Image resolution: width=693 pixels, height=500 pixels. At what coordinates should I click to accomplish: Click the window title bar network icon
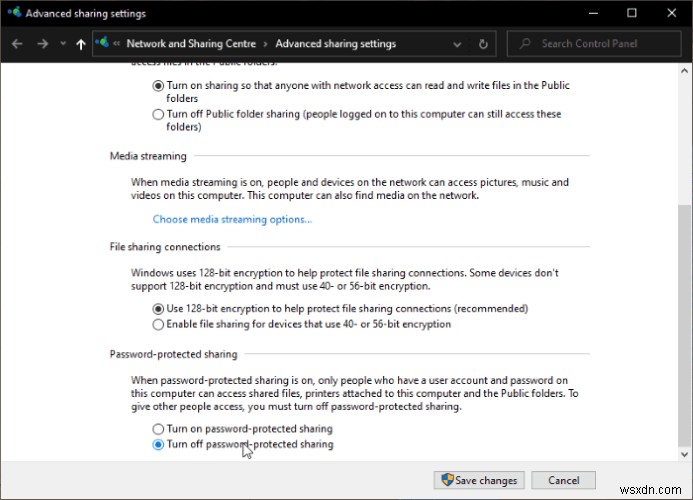coord(14,12)
